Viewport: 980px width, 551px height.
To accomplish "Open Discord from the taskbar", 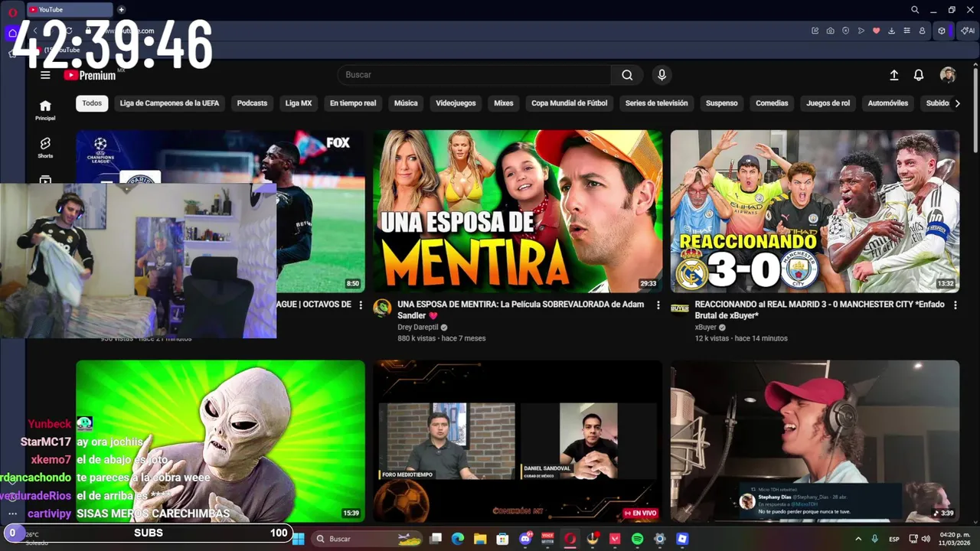I will [525, 539].
